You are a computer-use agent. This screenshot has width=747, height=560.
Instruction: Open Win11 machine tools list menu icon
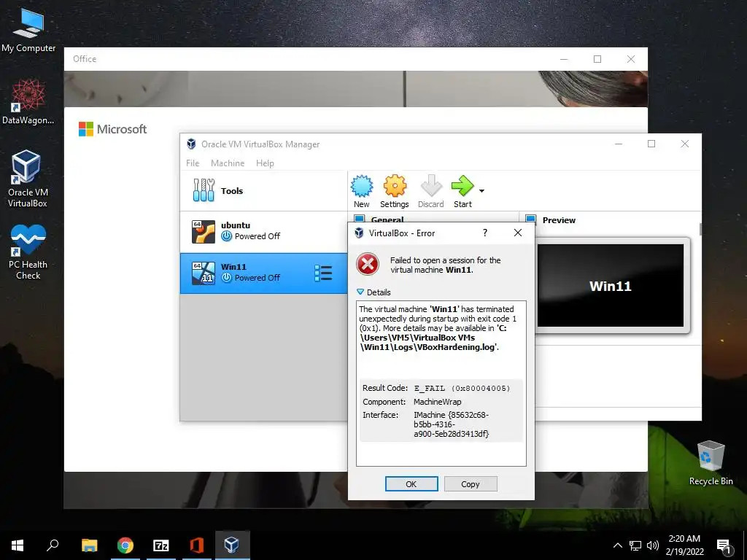point(323,273)
